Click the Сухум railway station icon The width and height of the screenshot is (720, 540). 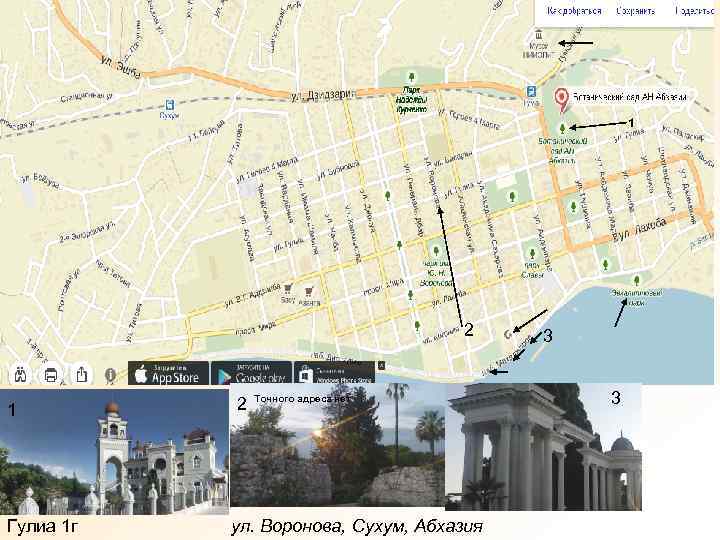point(169,105)
